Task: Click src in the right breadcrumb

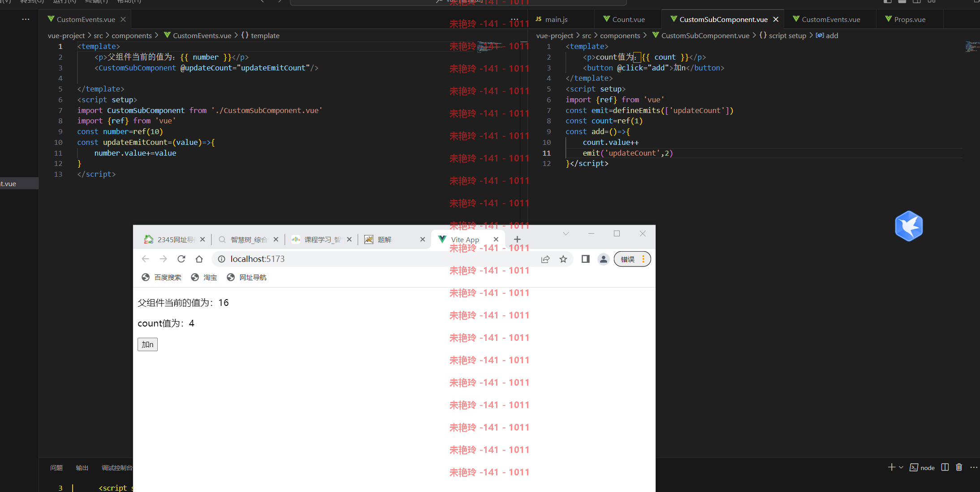Action: pyautogui.click(x=587, y=35)
